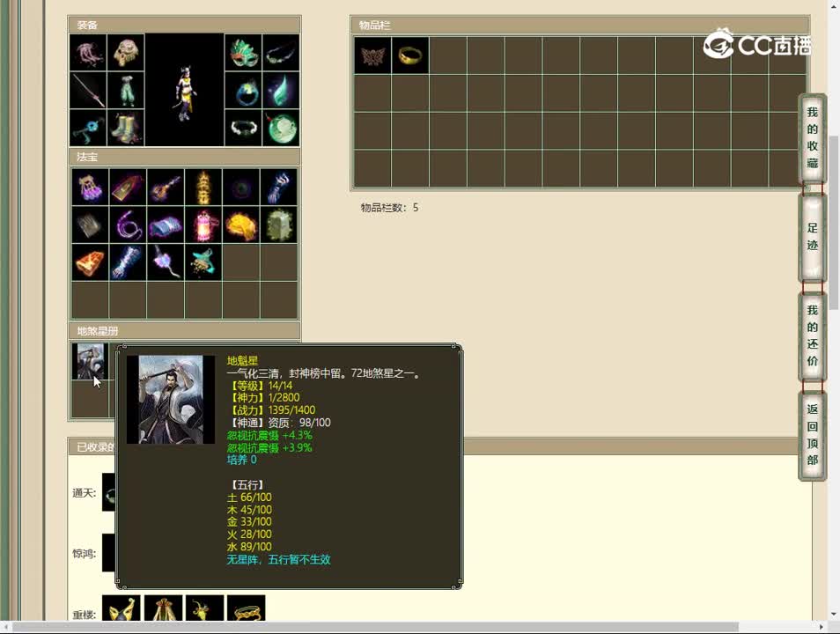The image size is (840, 634).
Task: Click the 装备 panel header
Action: [184, 25]
